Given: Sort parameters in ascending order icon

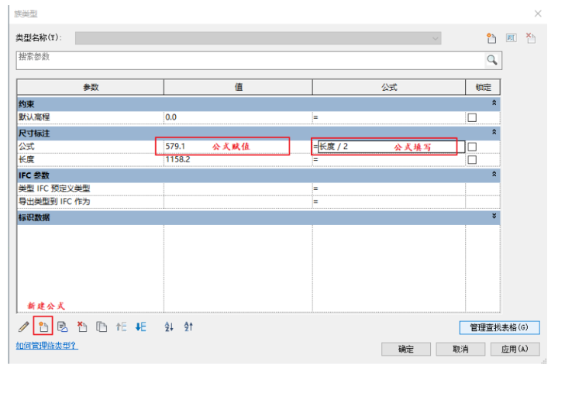Looking at the screenshot, I should [169, 327].
